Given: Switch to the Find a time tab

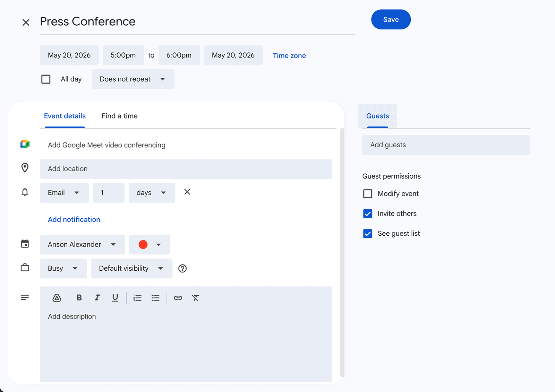Looking at the screenshot, I should 119,116.
